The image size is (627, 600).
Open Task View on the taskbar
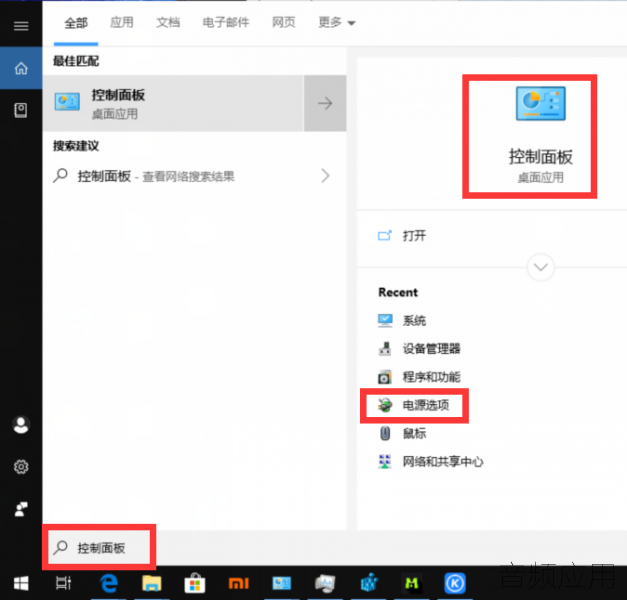click(64, 583)
